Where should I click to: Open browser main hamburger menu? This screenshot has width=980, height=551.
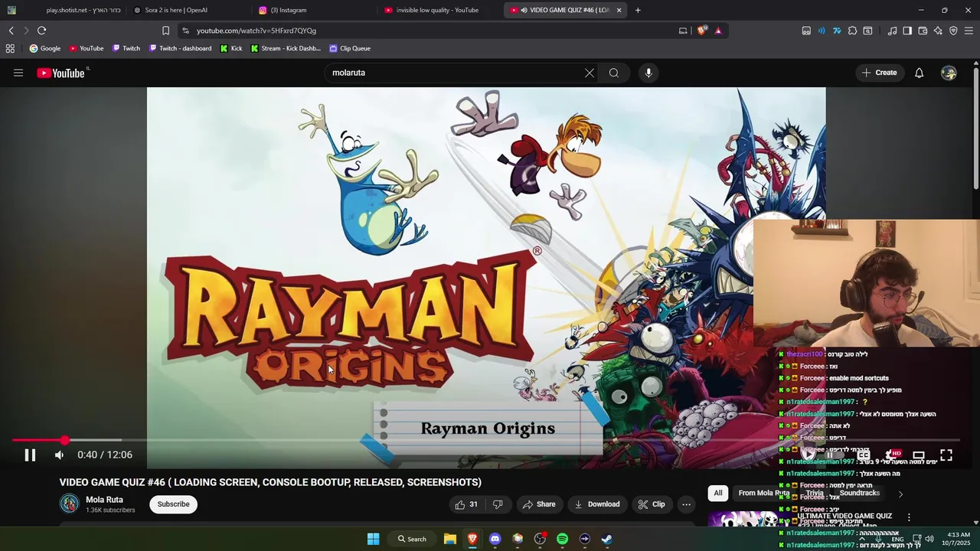click(969, 31)
